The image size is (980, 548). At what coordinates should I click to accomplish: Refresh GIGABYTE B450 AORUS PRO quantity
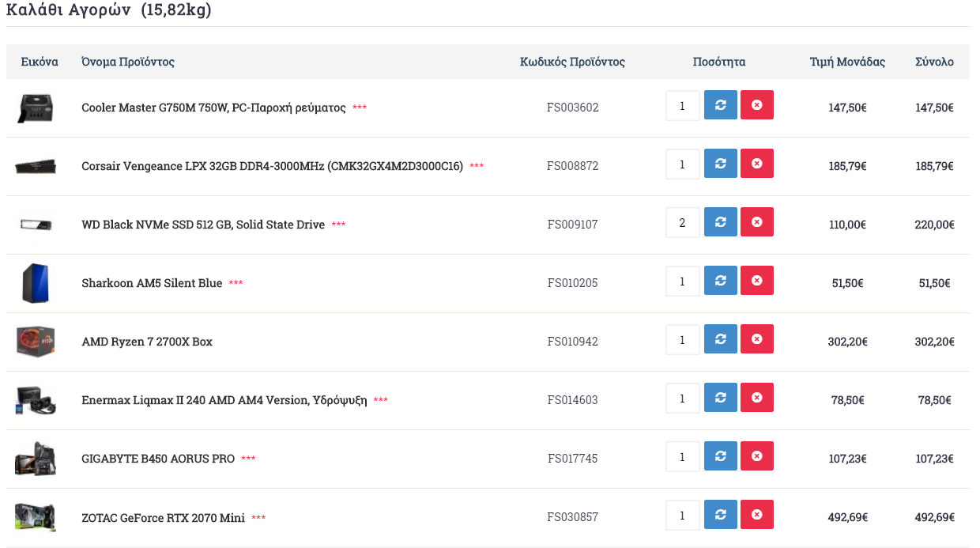tap(720, 456)
